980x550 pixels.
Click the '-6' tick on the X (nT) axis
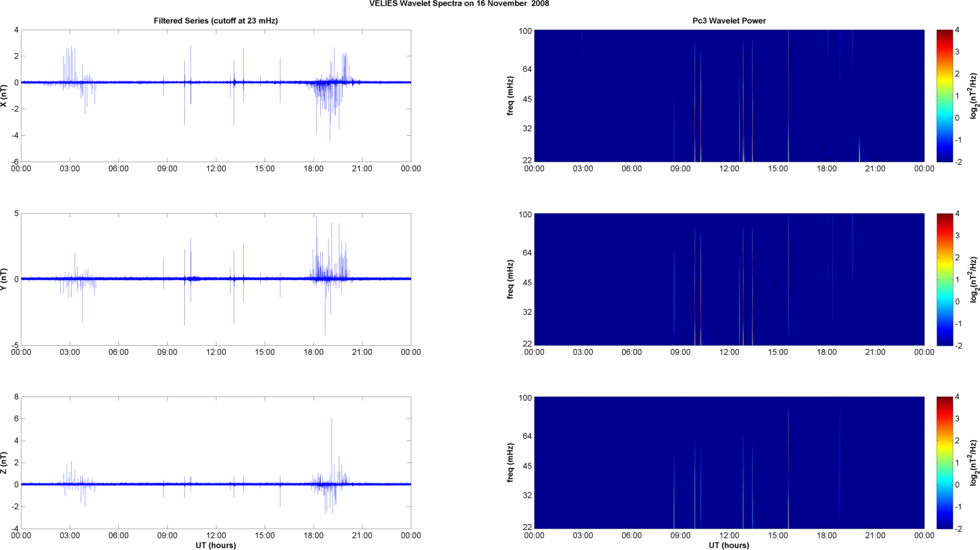[x=14, y=162]
